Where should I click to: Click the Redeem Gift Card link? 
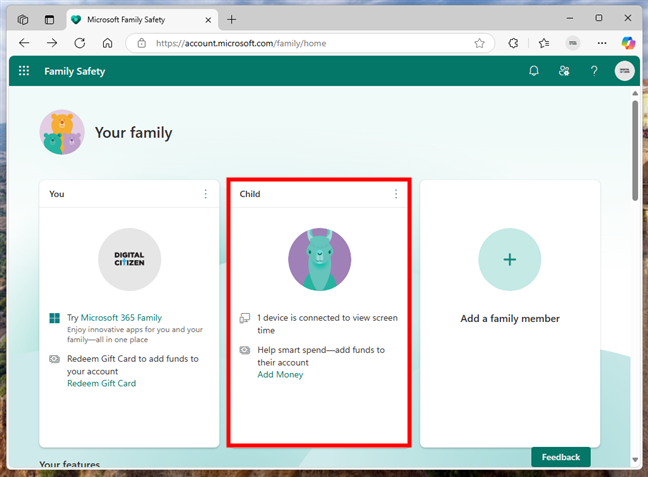(x=102, y=383)
